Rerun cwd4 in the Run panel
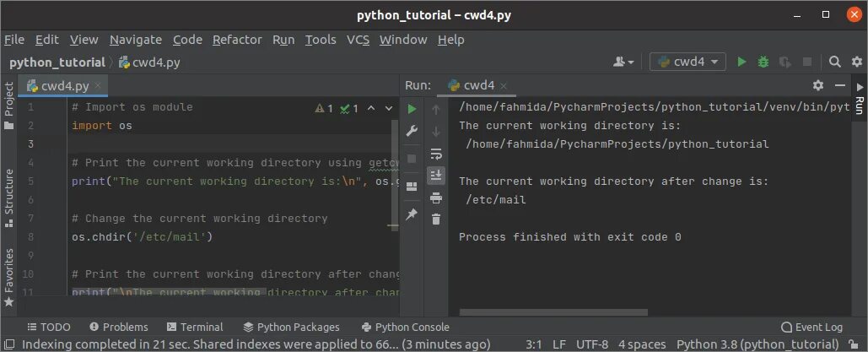868x352 pixels. tap(412, 109)
